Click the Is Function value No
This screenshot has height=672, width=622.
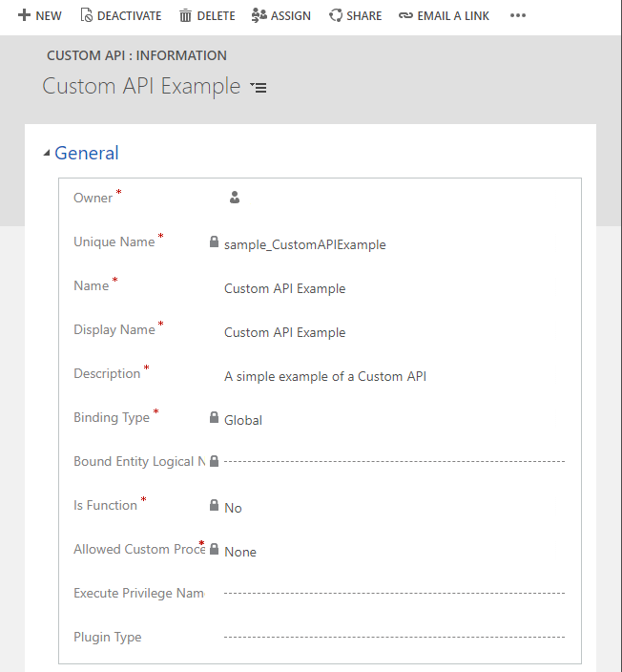[x=233, y=508]
